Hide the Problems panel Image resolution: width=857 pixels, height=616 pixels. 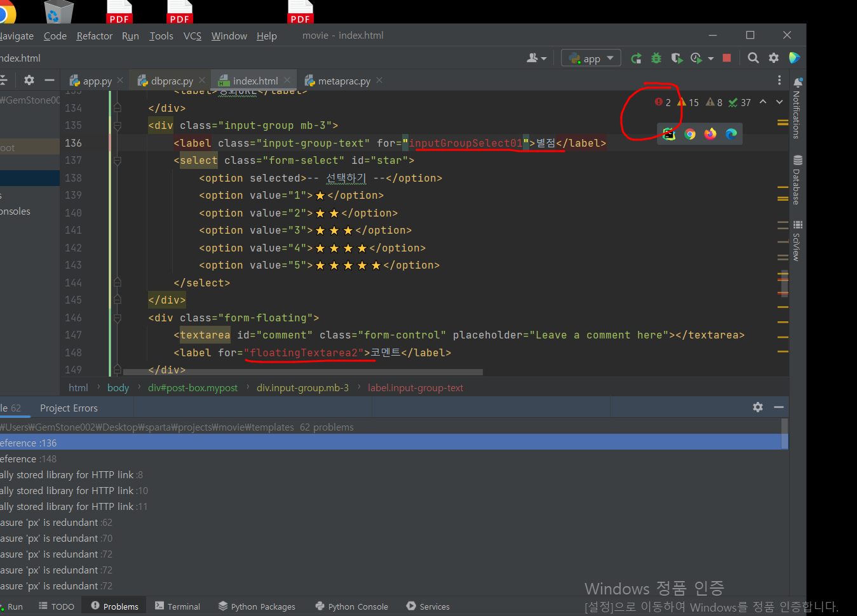779,407
